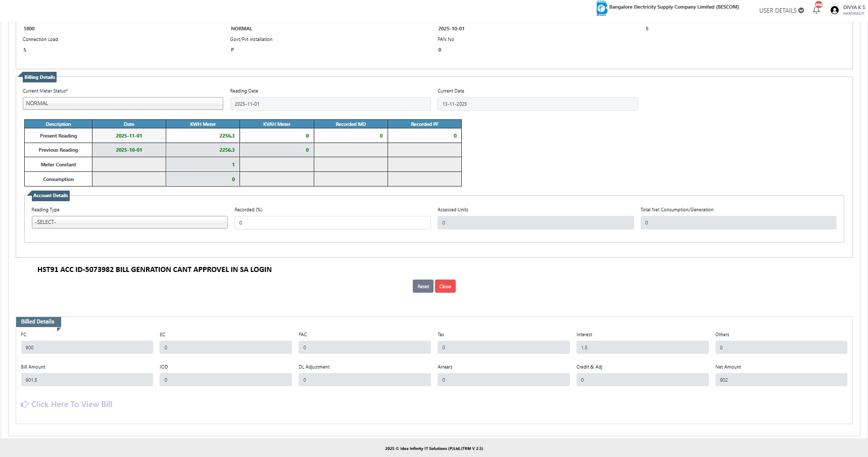Open the notifications bell
The image size is (868, 457).
[x=816, y=10]
